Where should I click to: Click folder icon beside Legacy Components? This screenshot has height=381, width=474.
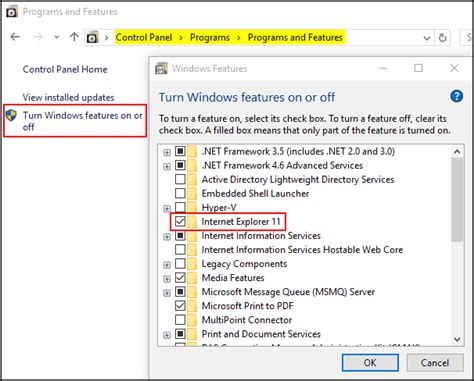tap(192, 264)
